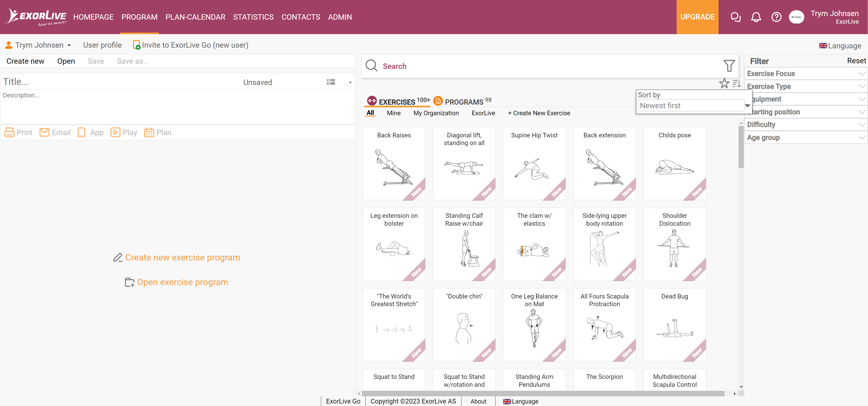
Task: Select the Dead Bug exercise thumbnail
Action: pyautogui.click(x=675, y=324)
